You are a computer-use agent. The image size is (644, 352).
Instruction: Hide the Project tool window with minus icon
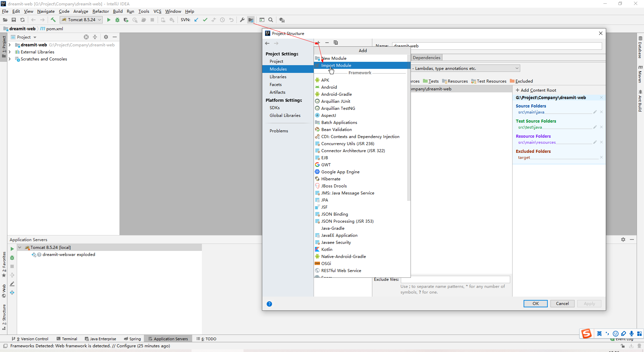115,37
